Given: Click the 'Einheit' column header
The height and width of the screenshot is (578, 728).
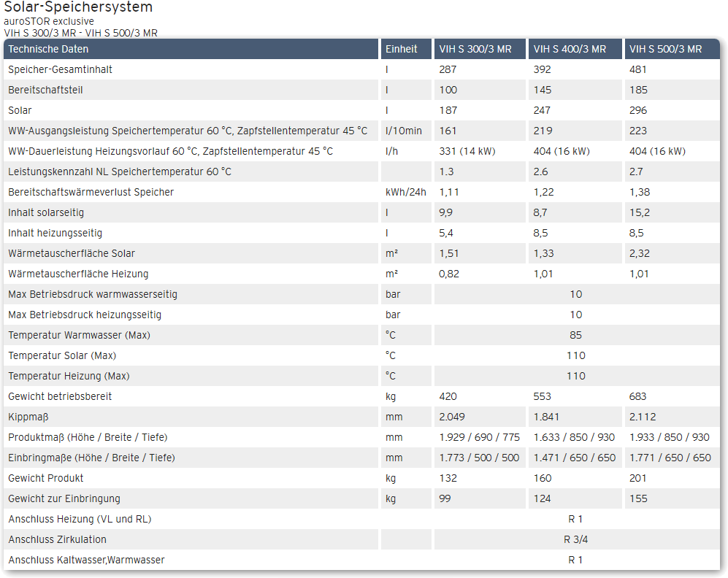Looking at the screenshot, I should (x=401, y=49).
